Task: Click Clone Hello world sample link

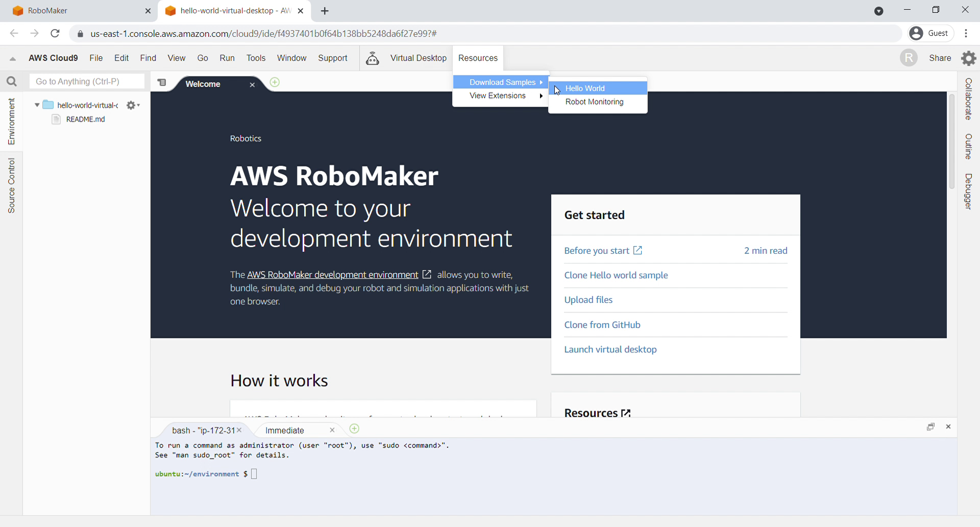Action: pyautogui.click(x=616, y=275)
